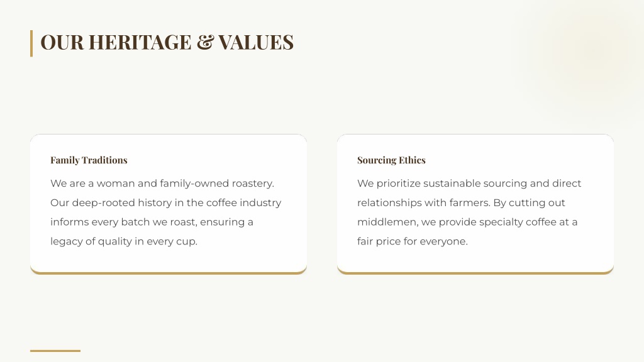Click the ampersand in the slide title
The image size is (644, 362).
(x=206, y=42)
